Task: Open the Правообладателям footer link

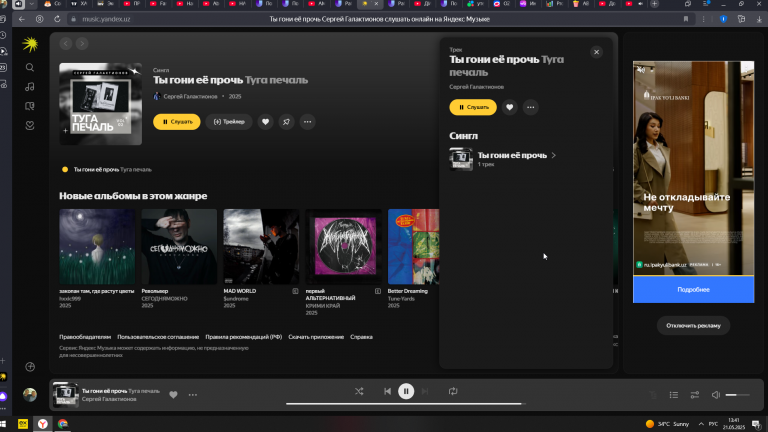Action: tap(85, 337)
